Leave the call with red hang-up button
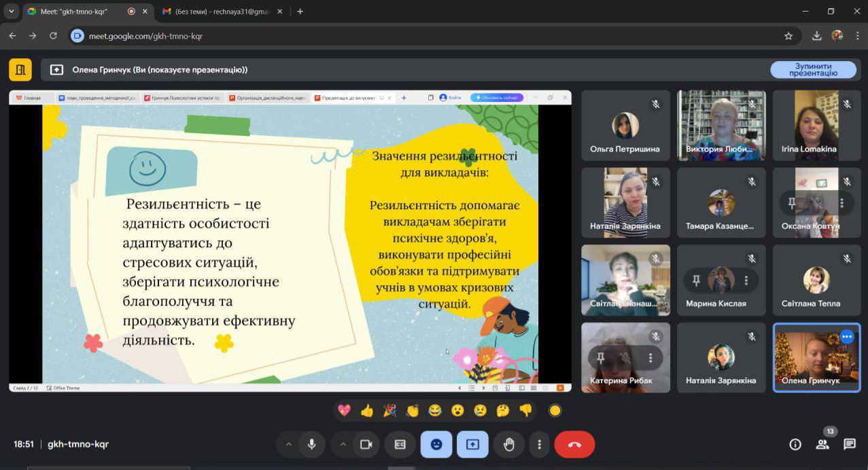 574,444
